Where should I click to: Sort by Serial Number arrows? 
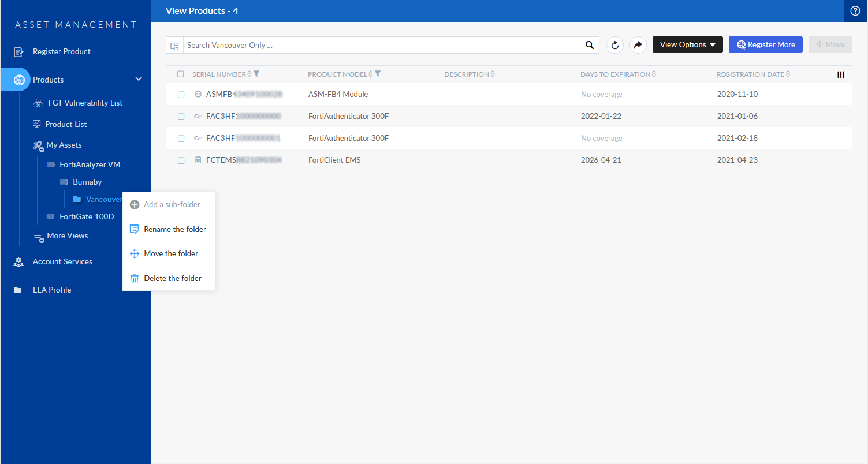(x=249, y=74)
